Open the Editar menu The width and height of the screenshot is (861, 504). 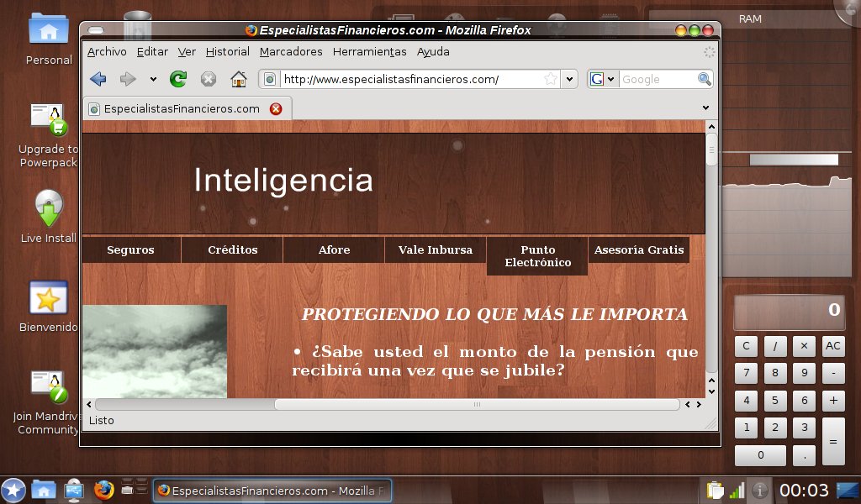(x=152, y=51)
